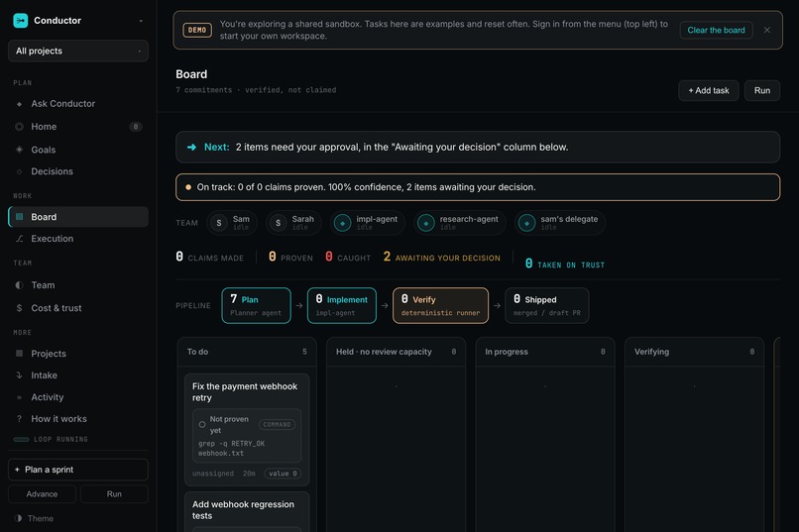The image size is (799, 532).
Task: Click the Clear the board button
Action: (716, 30)
